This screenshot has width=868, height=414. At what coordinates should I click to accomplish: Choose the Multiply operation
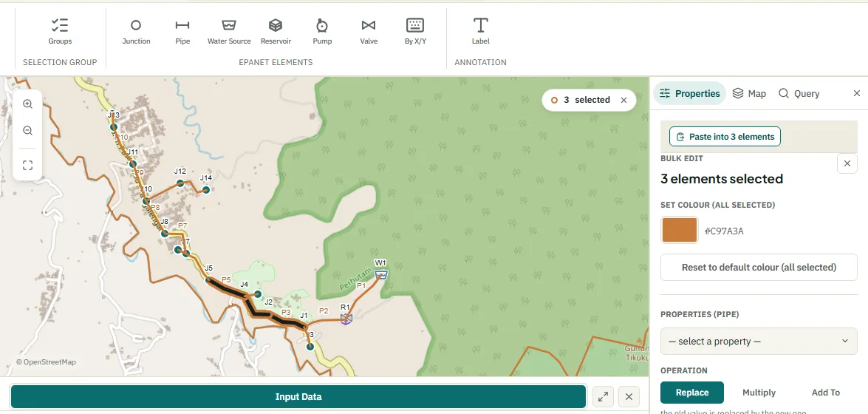coord(759,393)
